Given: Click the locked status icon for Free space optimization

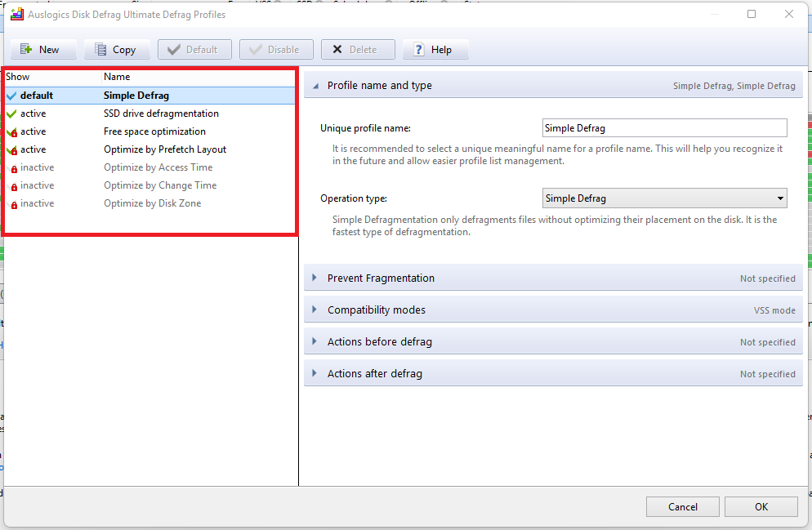Looking at the screenshot, I should 12,132.
